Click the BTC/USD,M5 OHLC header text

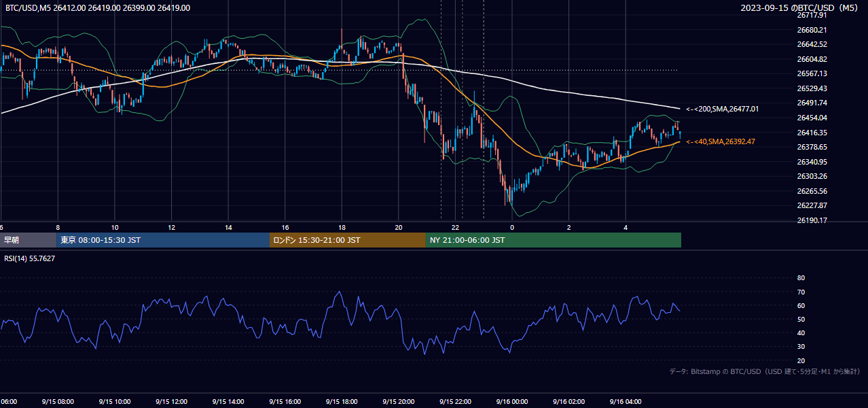98,8
